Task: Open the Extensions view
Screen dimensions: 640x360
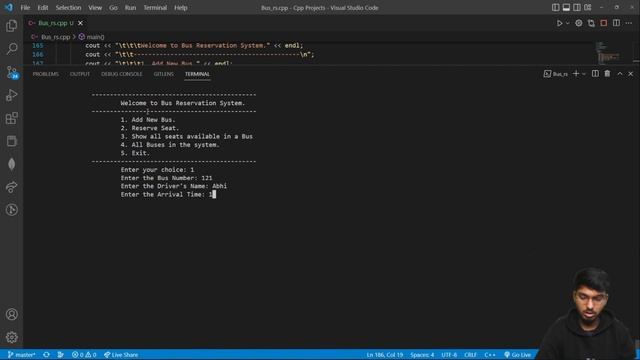Action: click(x=11, y=118)
